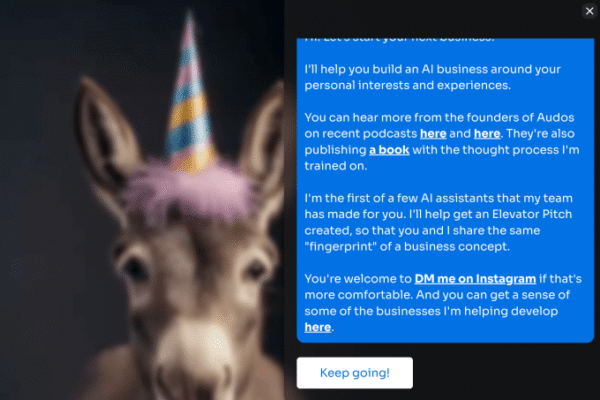Visit the last "here" link about businesses
The image size is (600, 400).
(318, 327)
